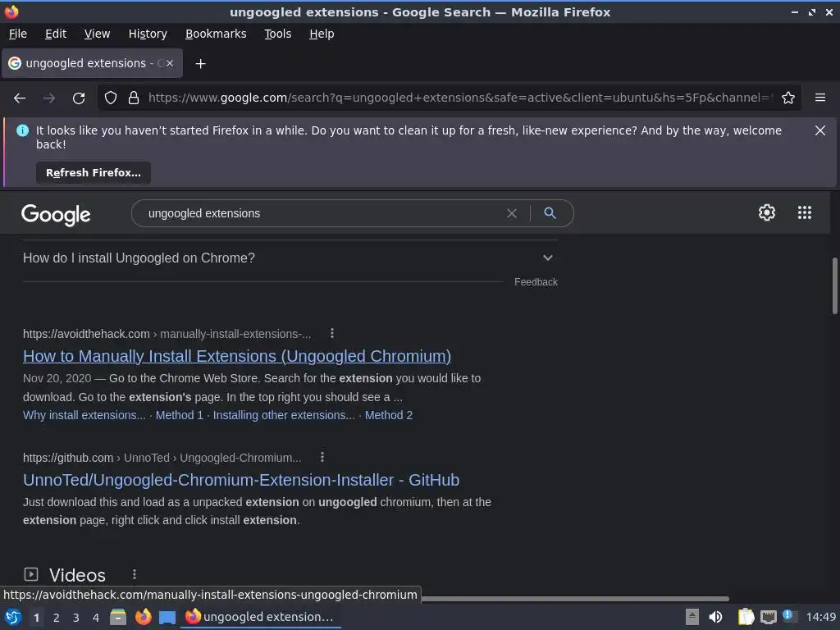Open more options for github.com result
Image resolution: width=840 pixels, height=630 pixels.
tap(322, 457)
